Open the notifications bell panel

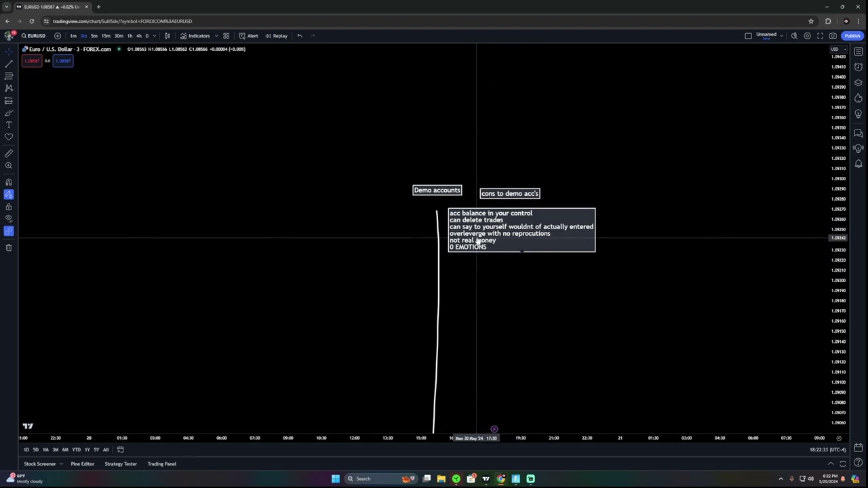(x=859, y=164)
